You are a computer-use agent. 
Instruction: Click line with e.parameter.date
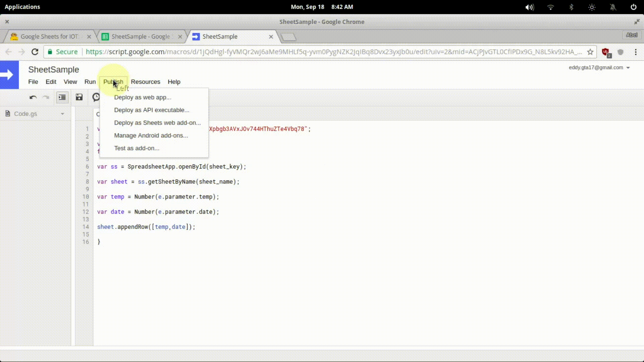(158, 212)
